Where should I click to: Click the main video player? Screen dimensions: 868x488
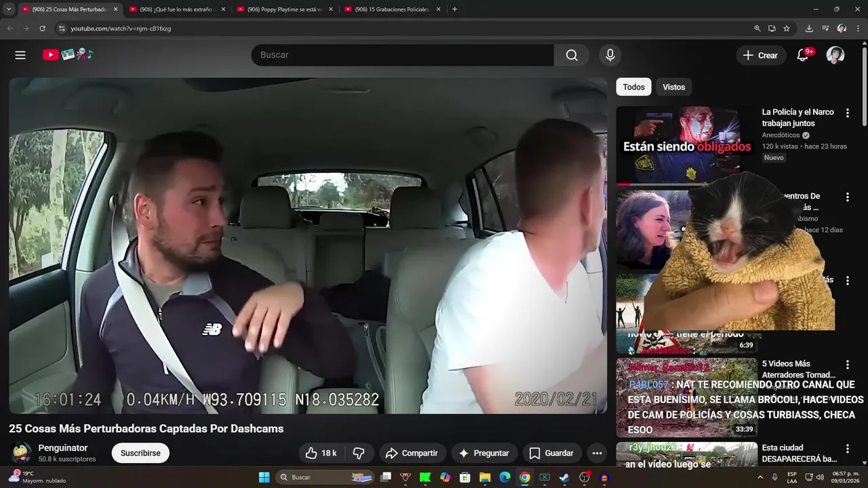pyautogui.click(x=308, y=245)
